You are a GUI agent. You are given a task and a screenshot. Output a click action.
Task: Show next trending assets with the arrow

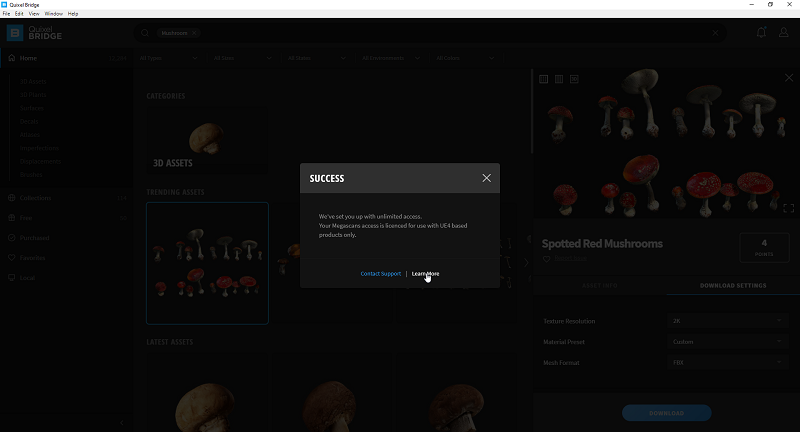(x=526, y=263)
